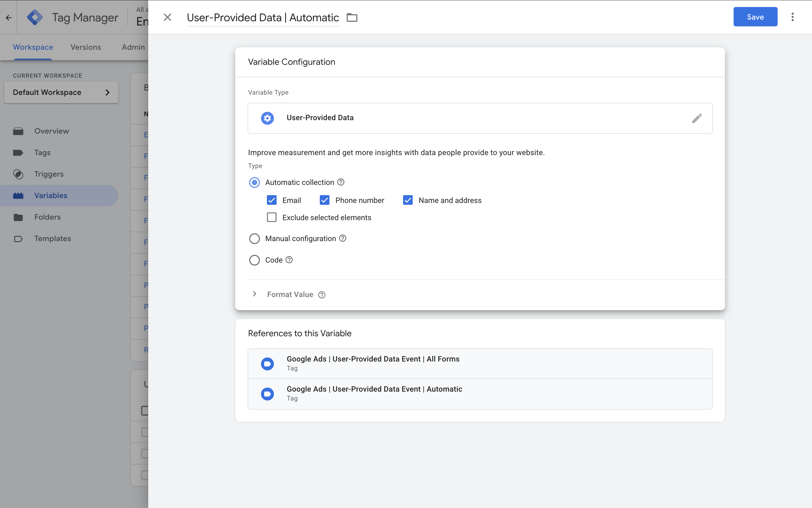The image size is (812, 508).
Task: Open the Event | Automatic tag reference
Action: pos(480,394)
